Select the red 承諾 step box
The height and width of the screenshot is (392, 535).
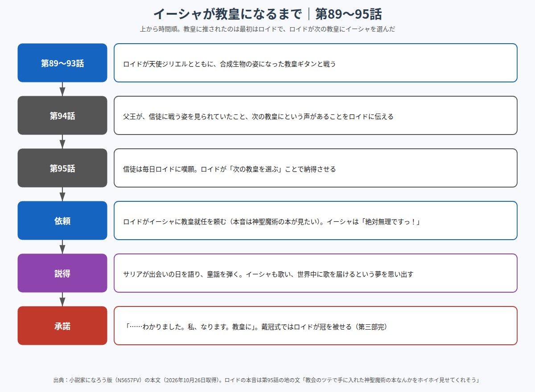point(62,326)
